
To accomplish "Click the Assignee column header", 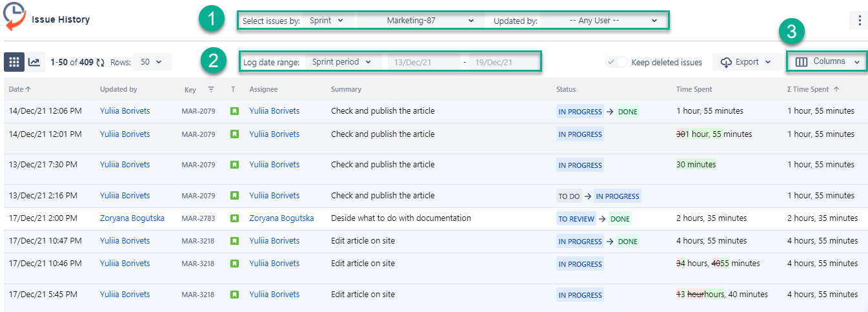I will (x=263, y=89).
